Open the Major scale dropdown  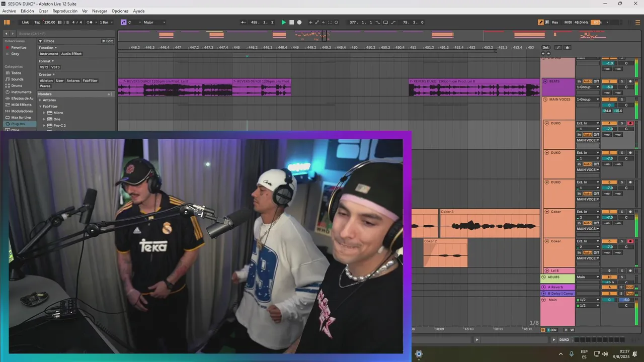pos(154,22)
